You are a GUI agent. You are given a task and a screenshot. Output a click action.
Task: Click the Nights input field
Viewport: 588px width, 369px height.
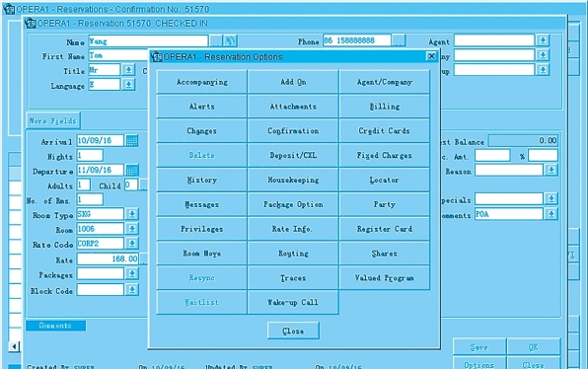pos(90,155)
